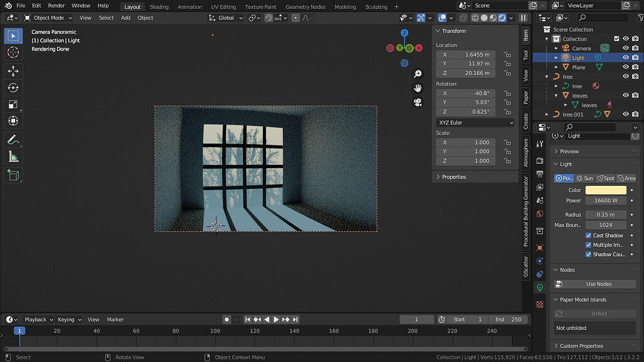Screen dimensions: 644x362
Task: Expand the tree.001 collection
Action: click(x=547, y=115)
